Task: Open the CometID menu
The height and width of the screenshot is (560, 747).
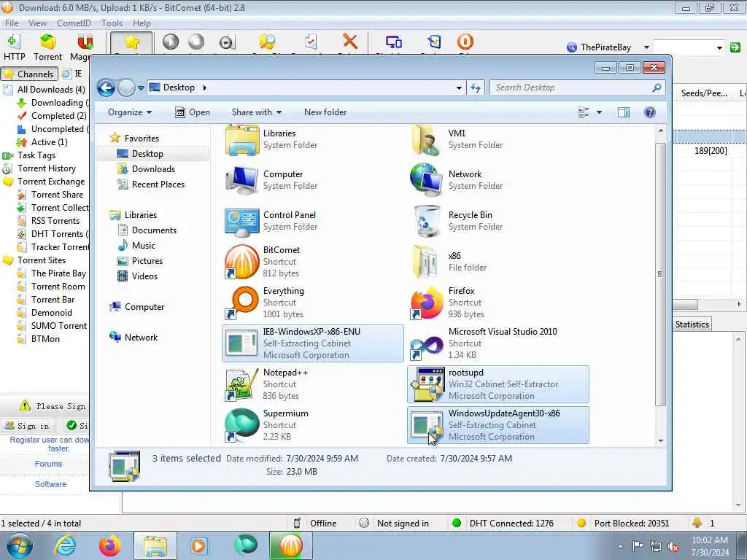Action: click(74, 23)
